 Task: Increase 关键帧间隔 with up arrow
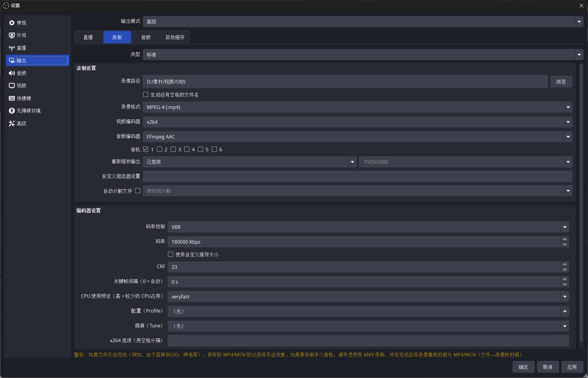coord(565,279)
